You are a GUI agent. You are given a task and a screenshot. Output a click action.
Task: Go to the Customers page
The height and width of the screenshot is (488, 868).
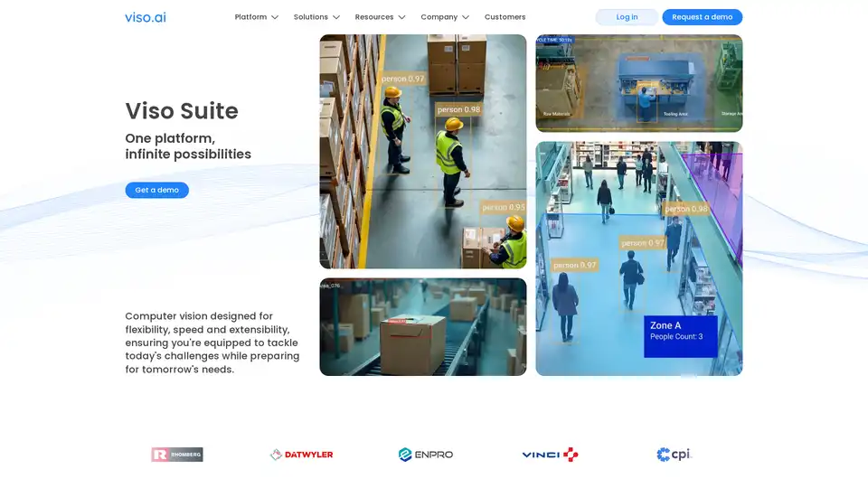tap(505, 17)
